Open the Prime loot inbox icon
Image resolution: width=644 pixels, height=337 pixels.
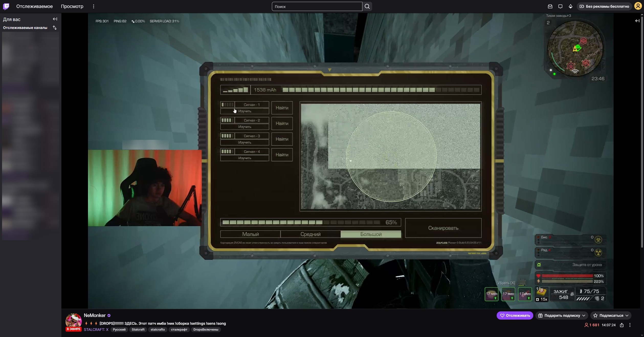click(x=550, y=6)
